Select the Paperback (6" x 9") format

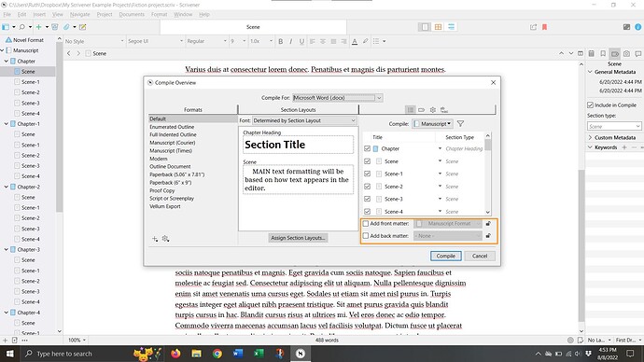pyautogui.click(x=171, y=183)
